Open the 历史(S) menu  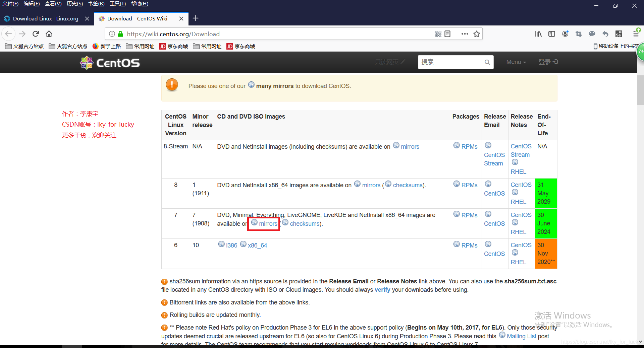point(75,4)
